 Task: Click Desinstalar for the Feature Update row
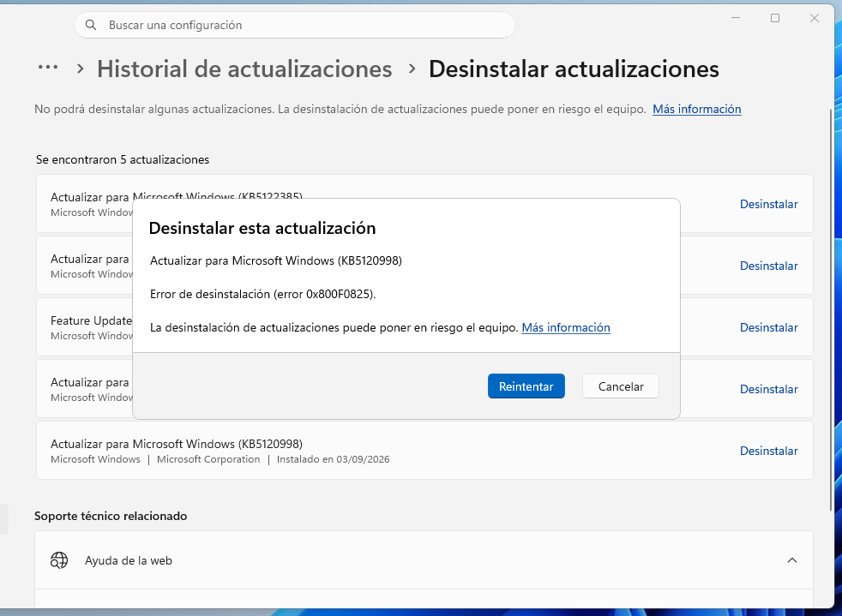coord(768,327)
